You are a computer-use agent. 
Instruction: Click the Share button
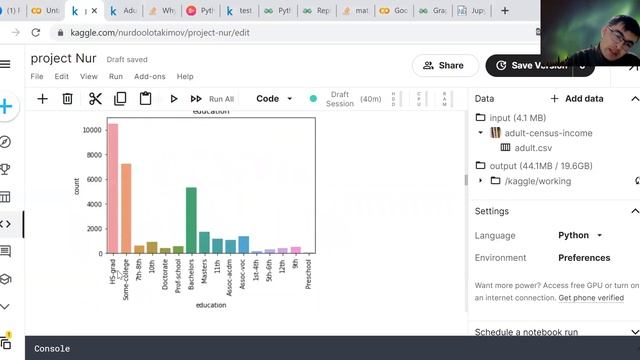(x=445, y=65)
